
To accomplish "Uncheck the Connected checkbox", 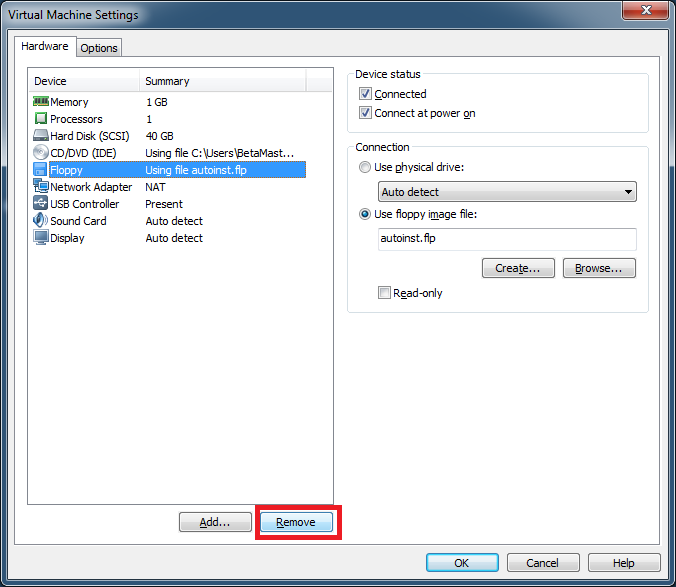I will click(366, 94).
